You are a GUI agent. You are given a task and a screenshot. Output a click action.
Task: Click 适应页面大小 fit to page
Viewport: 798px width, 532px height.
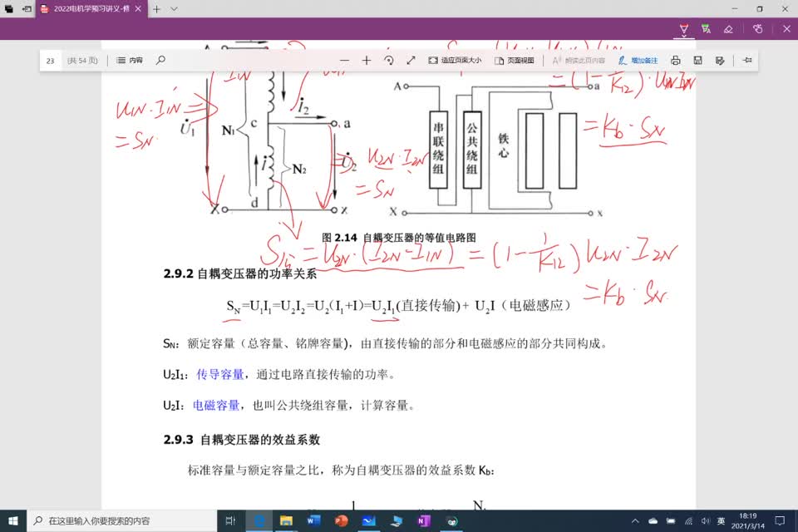coord(455,60)
